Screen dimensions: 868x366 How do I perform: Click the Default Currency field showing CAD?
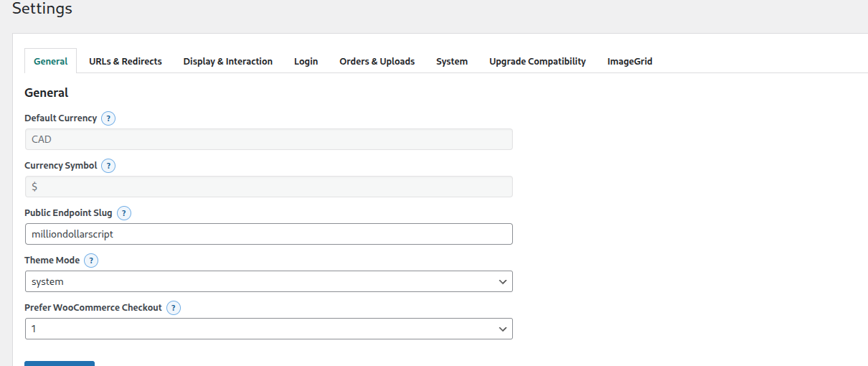click(x=268, y=139)
